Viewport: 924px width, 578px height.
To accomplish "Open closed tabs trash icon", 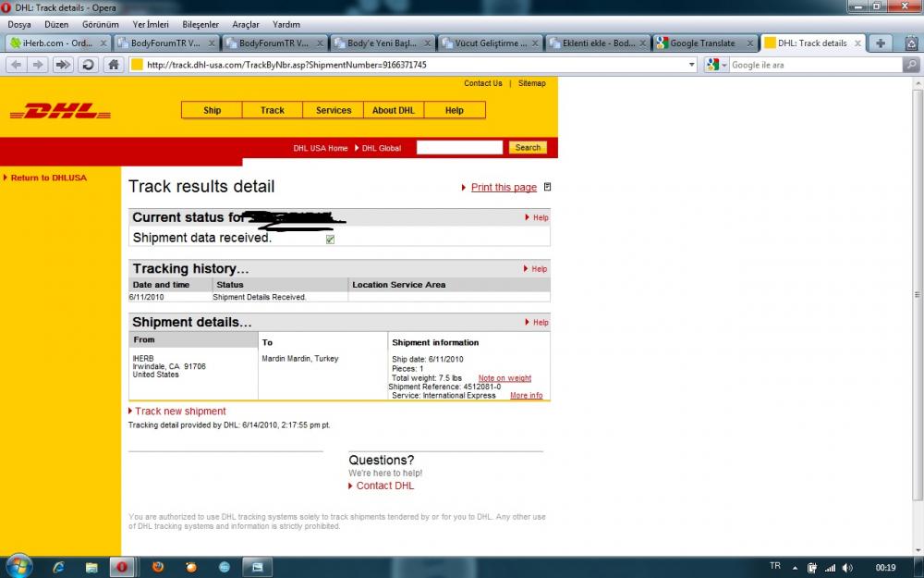I will 912,43.
